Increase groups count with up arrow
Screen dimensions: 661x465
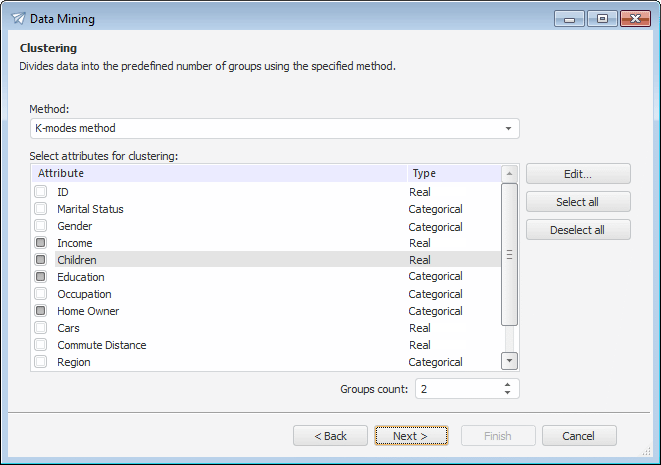[508, 384]
